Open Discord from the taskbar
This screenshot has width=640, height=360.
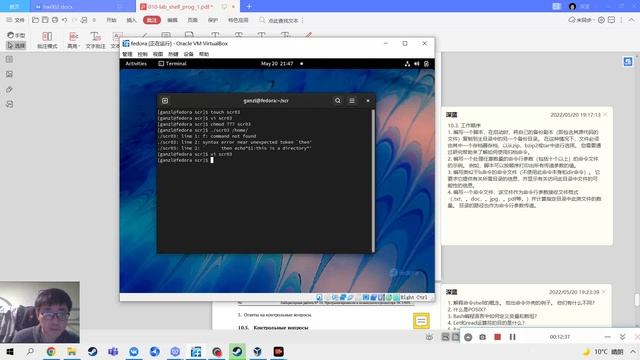[175, 351]
